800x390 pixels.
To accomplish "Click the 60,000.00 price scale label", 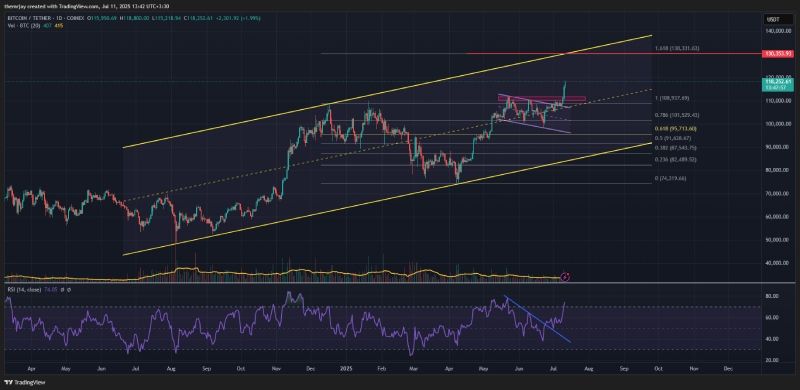I will (x=778, y=217).
